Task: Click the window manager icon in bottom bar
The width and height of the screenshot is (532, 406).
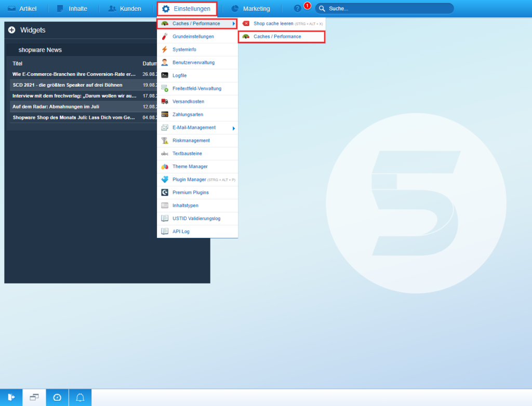Action: point(34,397)
